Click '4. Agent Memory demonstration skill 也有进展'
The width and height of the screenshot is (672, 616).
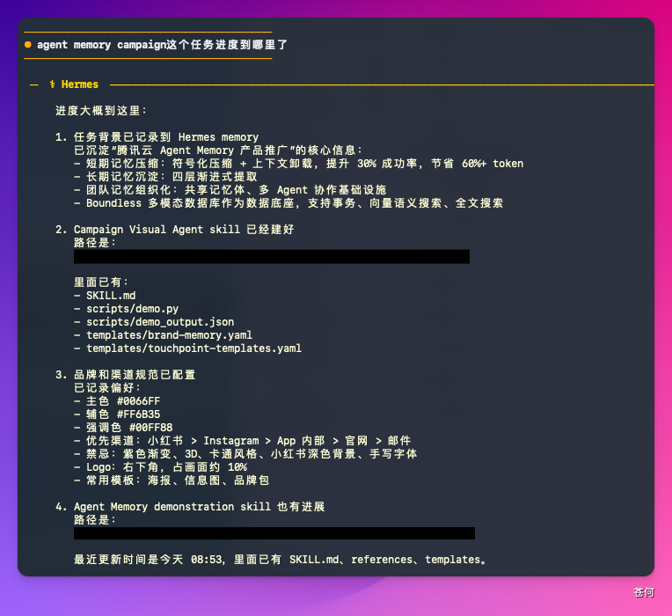click(x=190, y=507)
